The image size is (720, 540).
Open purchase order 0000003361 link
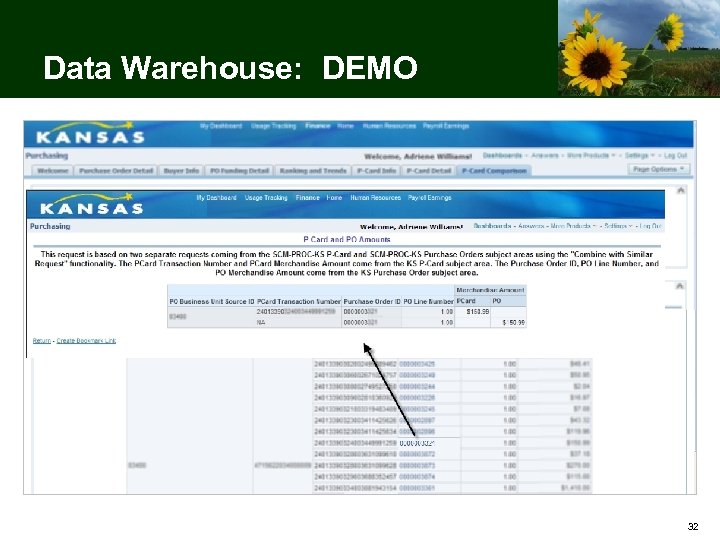[417, 488]
